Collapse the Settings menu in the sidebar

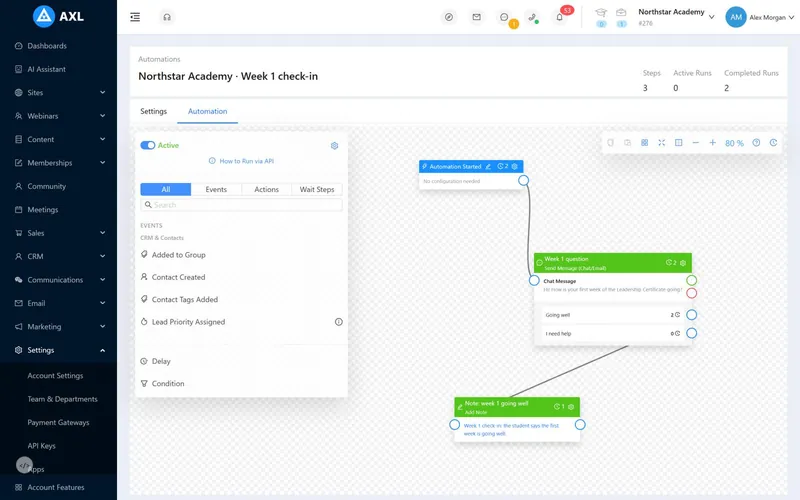tap(60, 350)
